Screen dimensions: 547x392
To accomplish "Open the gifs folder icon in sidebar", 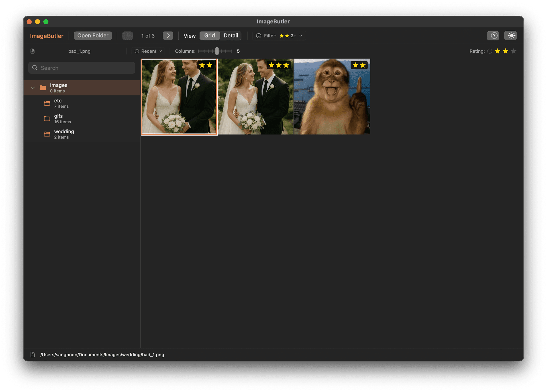I will 47,119.
